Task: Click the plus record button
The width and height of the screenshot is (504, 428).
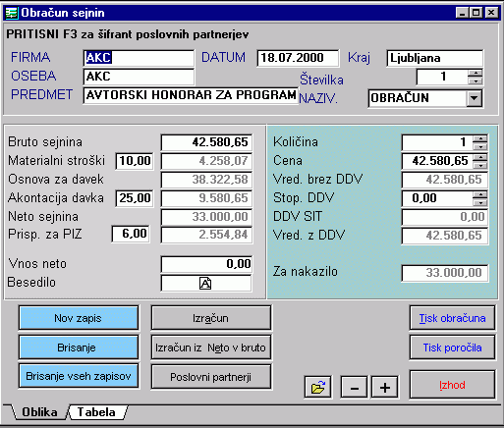Action: [385, 388]
